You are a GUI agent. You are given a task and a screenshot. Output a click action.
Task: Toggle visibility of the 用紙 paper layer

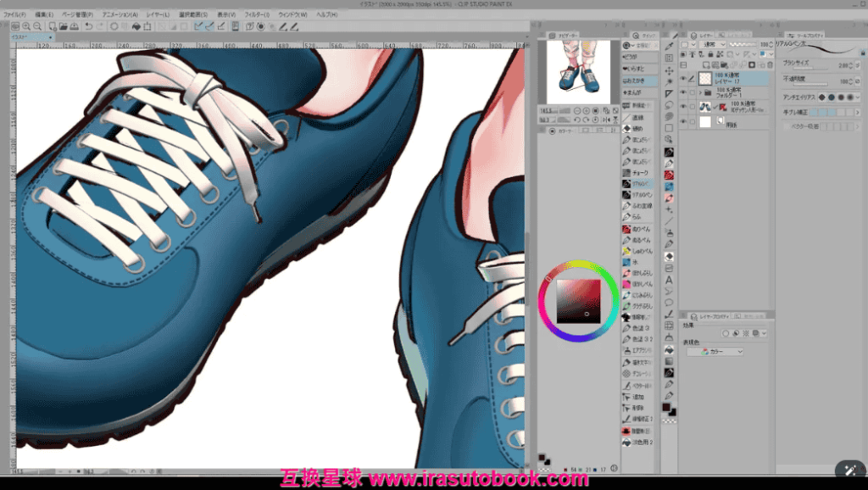point(683,122)
